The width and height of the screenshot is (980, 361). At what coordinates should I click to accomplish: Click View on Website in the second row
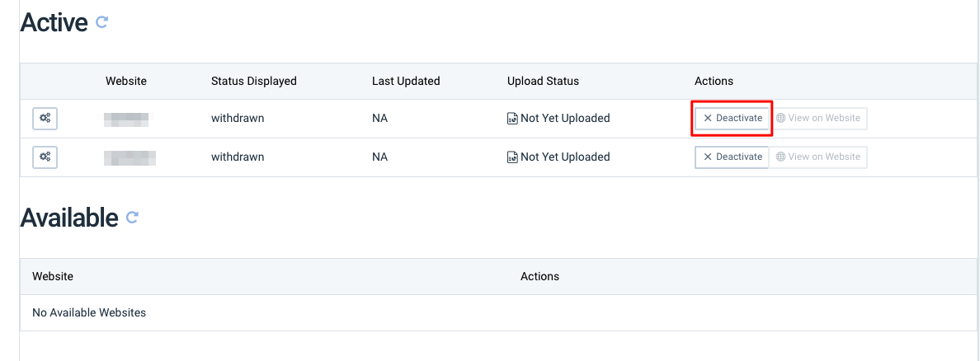pos(818,157)
